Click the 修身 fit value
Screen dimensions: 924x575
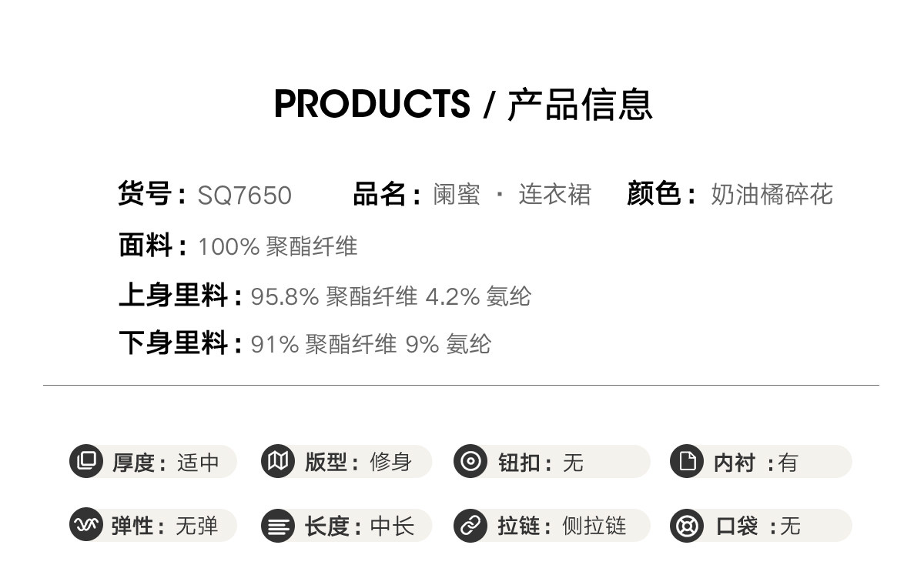click(x=391, y=462)
